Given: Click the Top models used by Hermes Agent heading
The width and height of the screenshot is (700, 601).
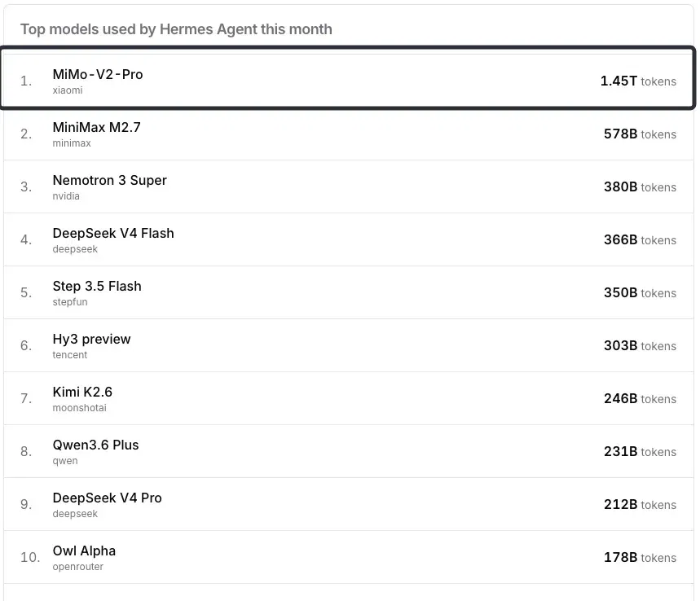Looking at the screenshot, I should 176,29.
